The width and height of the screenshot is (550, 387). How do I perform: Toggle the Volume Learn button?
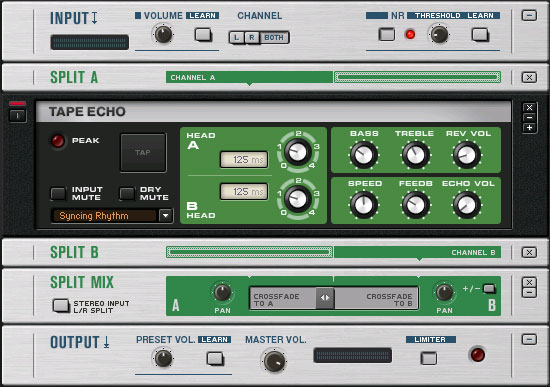point(203,35)
